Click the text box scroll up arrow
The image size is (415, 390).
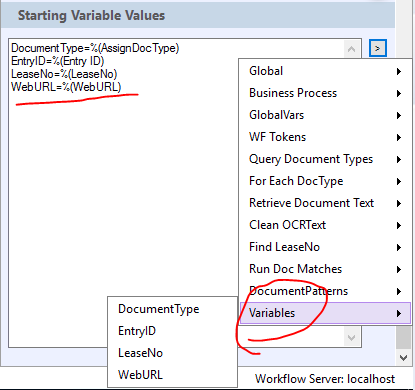(351, 49)
